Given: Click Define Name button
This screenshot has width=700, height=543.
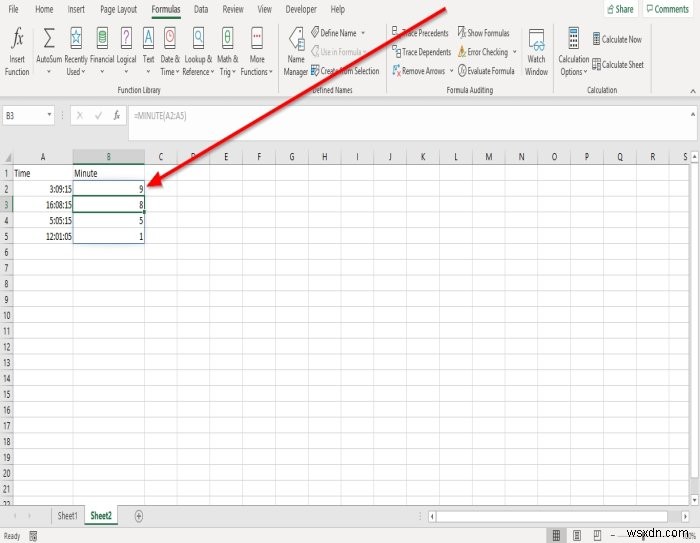Looking at the screenshot, I should [334, 33].
